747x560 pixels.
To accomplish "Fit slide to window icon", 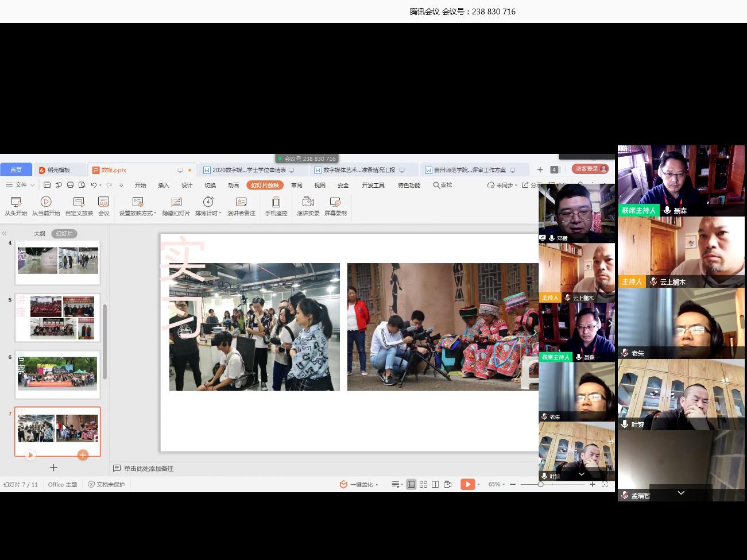I will pyautogui.click(x=605, y=484).
